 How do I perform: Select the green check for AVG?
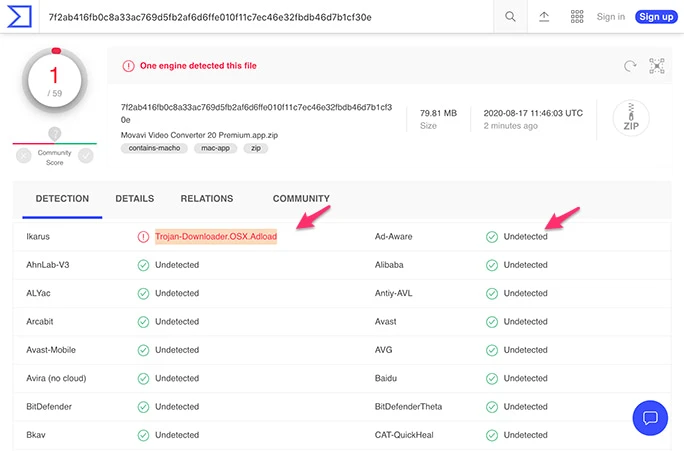pos(492,350)
